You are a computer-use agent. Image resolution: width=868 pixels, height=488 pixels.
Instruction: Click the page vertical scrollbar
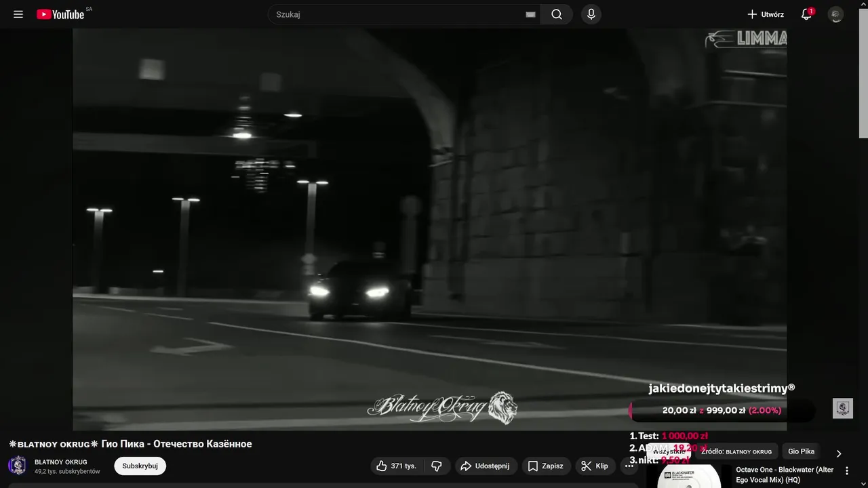pyautogui.click(x=863, y=72)
